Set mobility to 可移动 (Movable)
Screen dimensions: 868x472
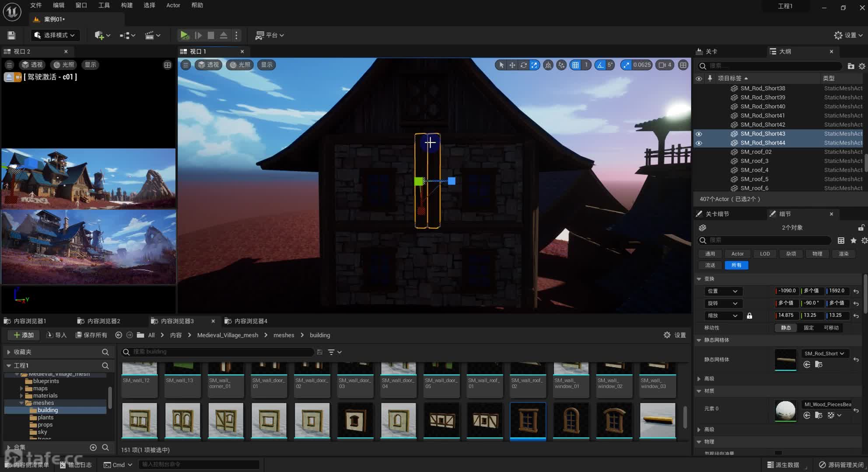(831, 328)
